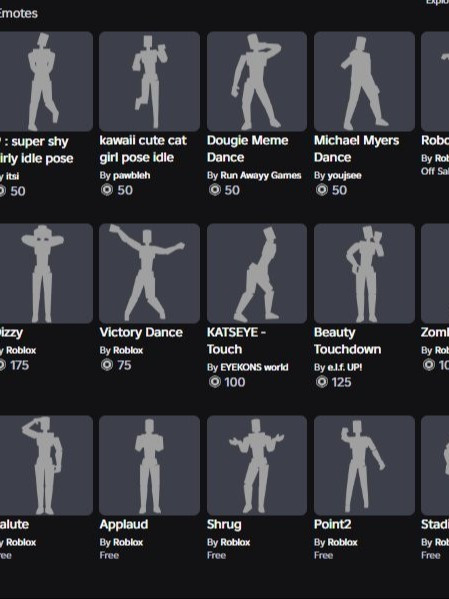Open the EYEKONS world creator link
449x599 pixels.
tap(254, 367)
